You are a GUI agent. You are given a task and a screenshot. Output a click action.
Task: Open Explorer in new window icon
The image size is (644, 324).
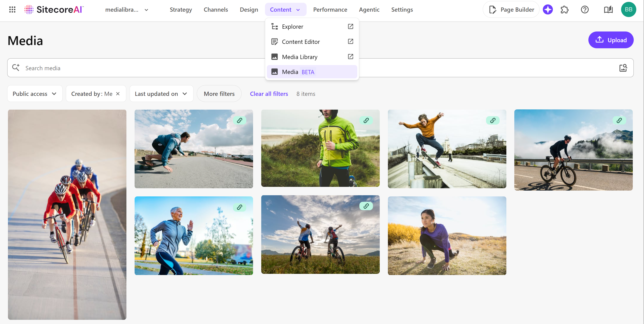pyautogui.click(x=351, y=26)
